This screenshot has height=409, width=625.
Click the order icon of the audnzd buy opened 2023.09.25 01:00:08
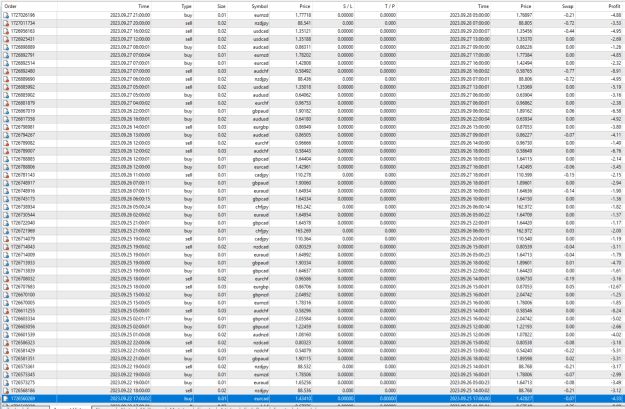[6, 334]
